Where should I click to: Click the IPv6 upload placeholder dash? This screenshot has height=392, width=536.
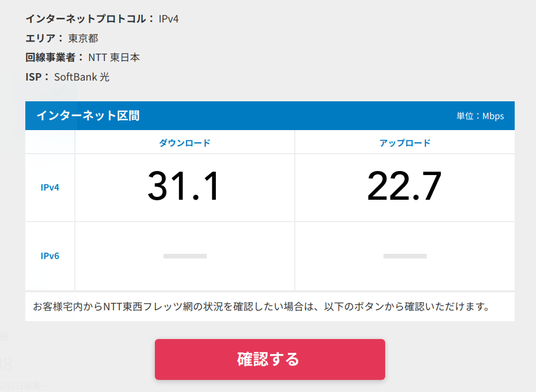point(404,256)
